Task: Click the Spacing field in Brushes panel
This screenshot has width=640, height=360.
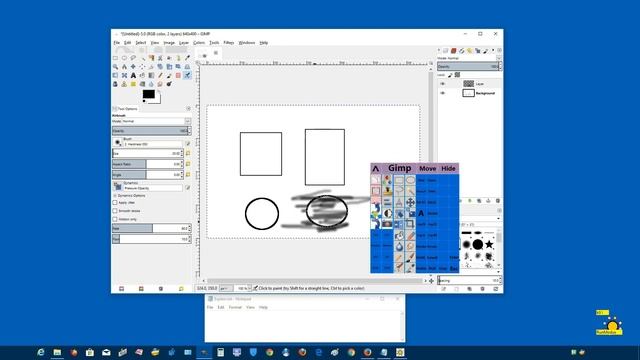Action: (x=469, y=280)
